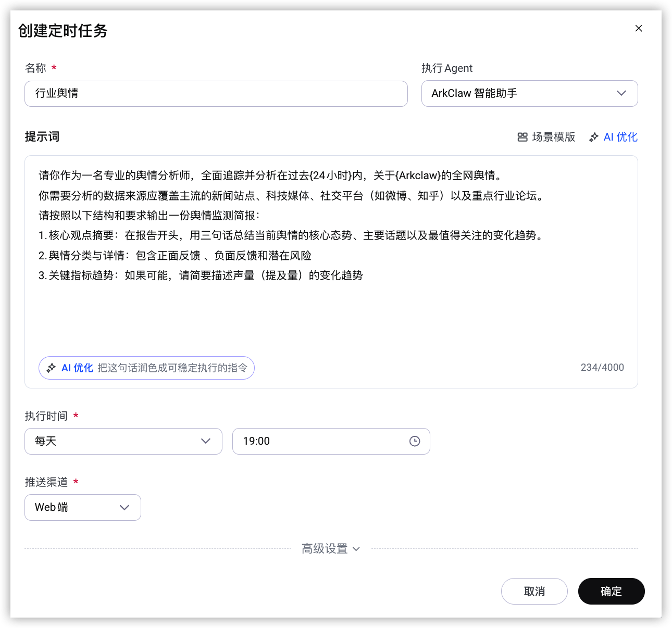
Task: Click the 234/4000 character counter
Action: (x=602, y=367)
